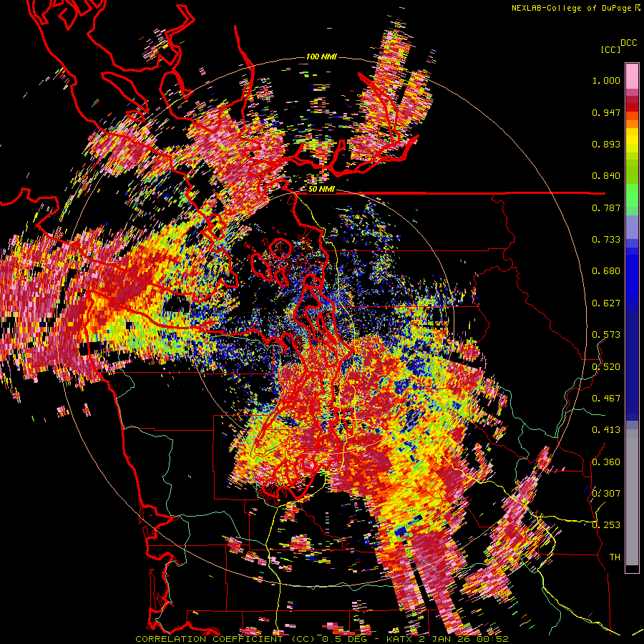Pick the light pink top legend swatch

point(632,76)
